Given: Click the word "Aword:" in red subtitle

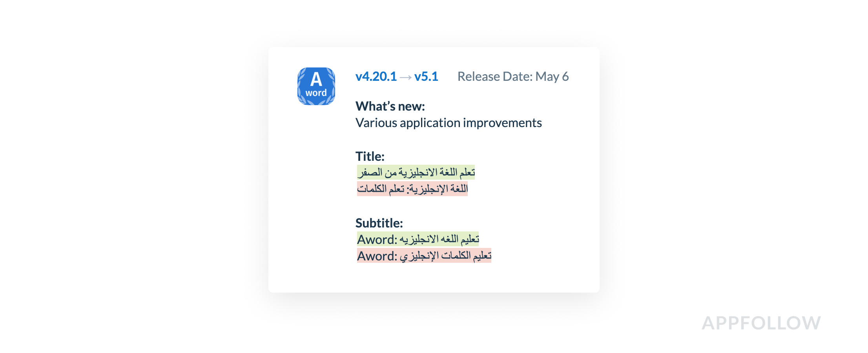Looking at the screenshot, I should (x=377, y=256).
